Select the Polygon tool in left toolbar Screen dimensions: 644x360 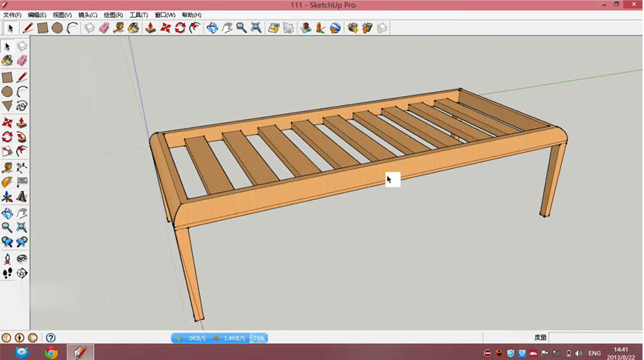pos(7,106)
